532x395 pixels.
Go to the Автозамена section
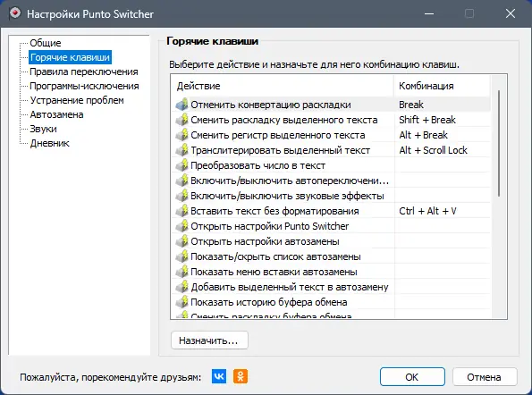[x=56, y=114]
